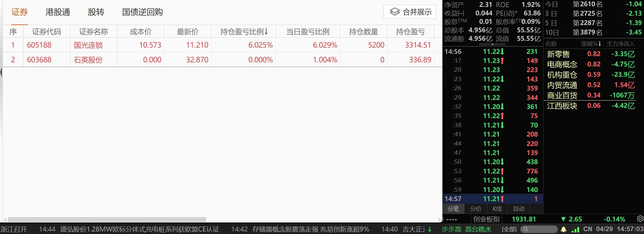Sort the sector list by 涨幅%
The height and width of the screenshot is (234, 644).
coord(591,44)
